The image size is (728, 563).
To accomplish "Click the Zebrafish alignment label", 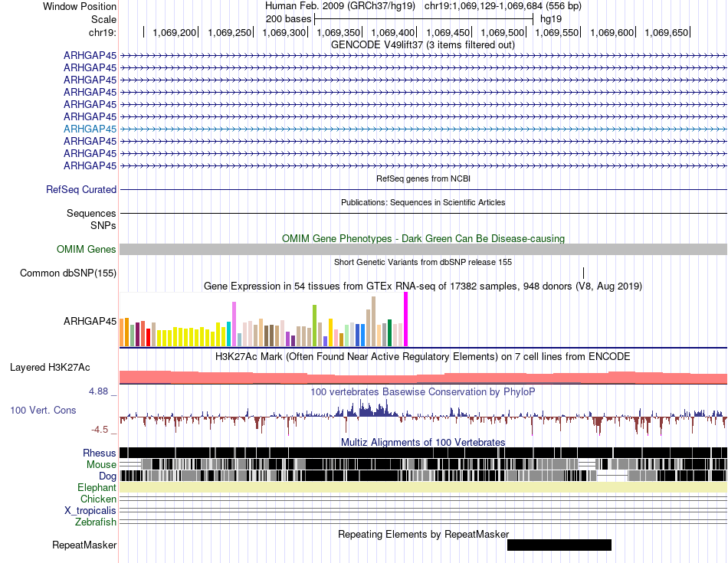I will 96,522.
